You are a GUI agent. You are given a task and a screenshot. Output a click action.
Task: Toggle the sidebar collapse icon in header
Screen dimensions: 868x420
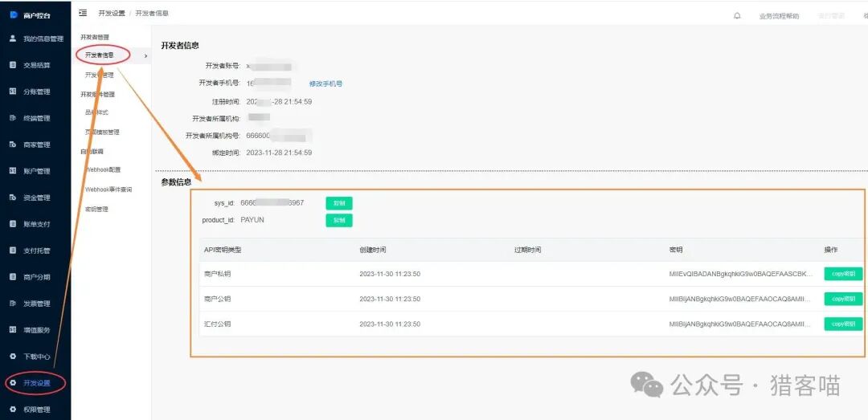83,13
